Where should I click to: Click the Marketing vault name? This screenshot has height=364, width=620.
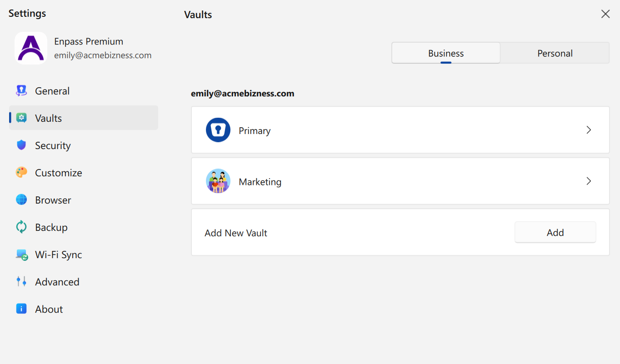coord(260,182)
